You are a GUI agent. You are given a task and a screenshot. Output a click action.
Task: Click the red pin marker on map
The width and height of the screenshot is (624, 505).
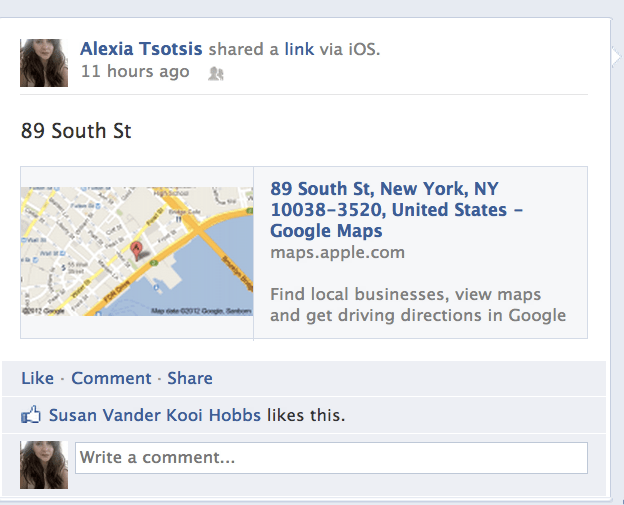pyautogui.click(x=139, y=249)
